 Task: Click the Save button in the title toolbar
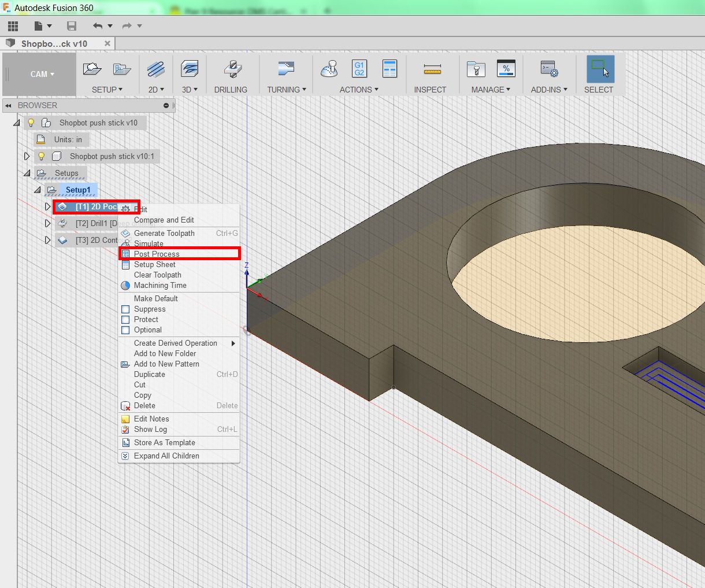[72, 26]
